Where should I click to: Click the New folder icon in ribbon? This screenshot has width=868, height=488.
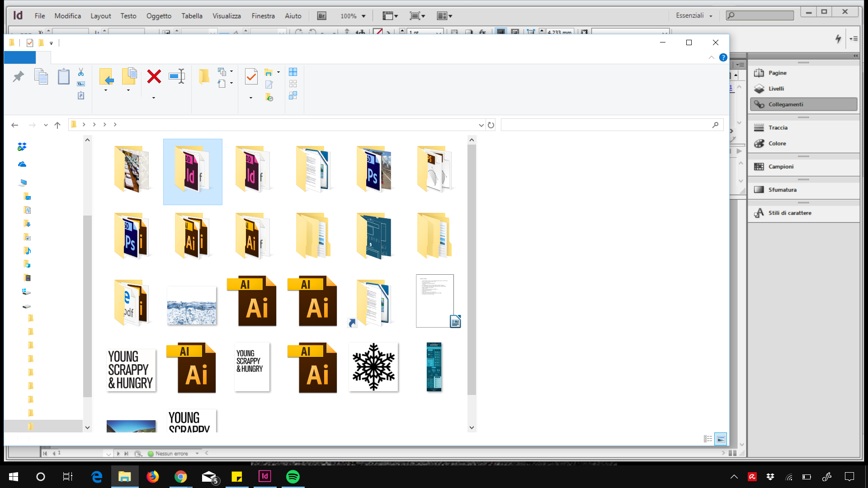(x=204, y=76)
